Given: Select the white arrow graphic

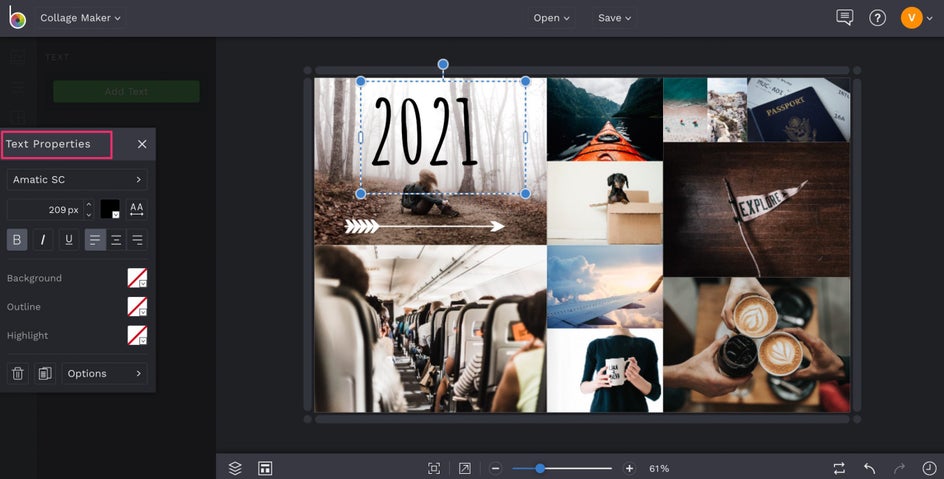Looking at the screenshot, I should [x=424, y=226].
